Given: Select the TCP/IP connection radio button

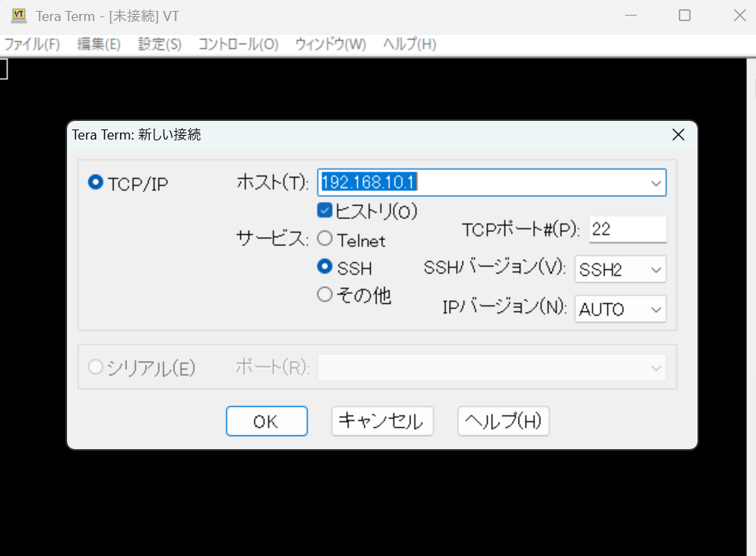Looking at the screenshot, I should click(x=95, y=182).
